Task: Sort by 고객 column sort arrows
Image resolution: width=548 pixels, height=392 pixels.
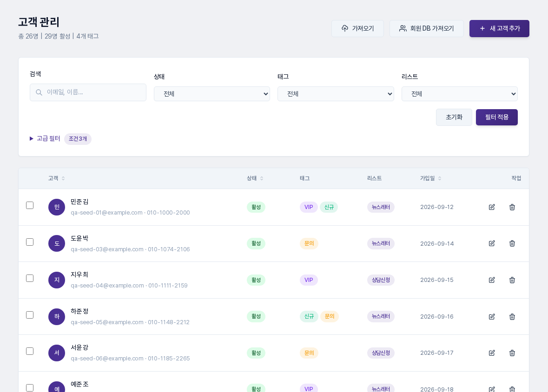Action: (63, 178)
